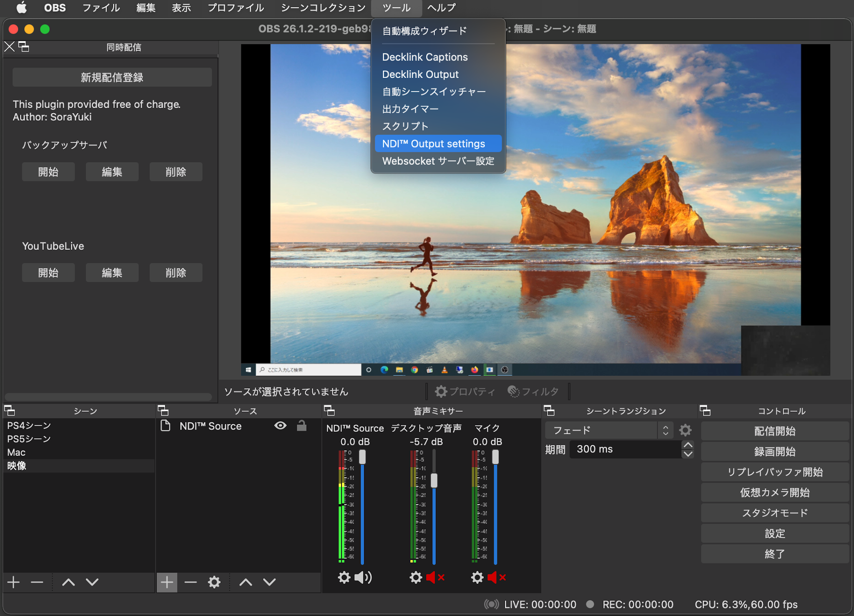
Task: Open scene transition gear settings
Action: (685, 430)
